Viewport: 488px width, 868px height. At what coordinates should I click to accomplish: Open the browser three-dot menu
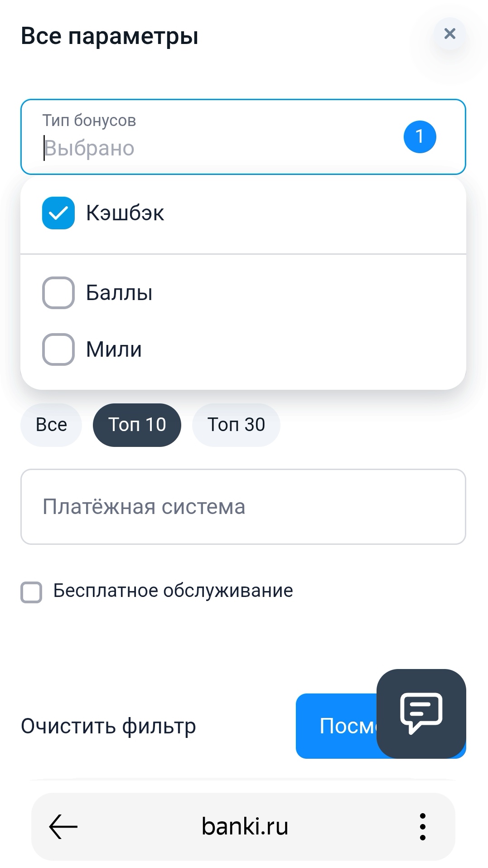[x=423, y=826]
